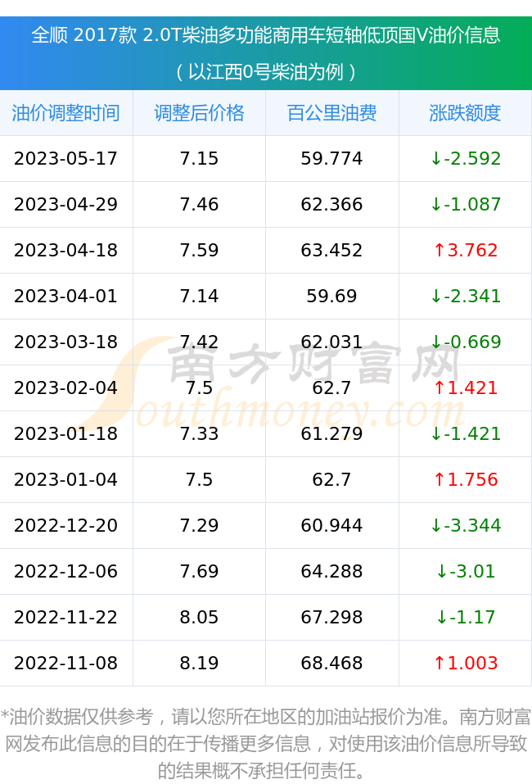Screen dimensions: 532x784
Task: Click the red up arrow beside 3.762
Action: pos(440,250)
